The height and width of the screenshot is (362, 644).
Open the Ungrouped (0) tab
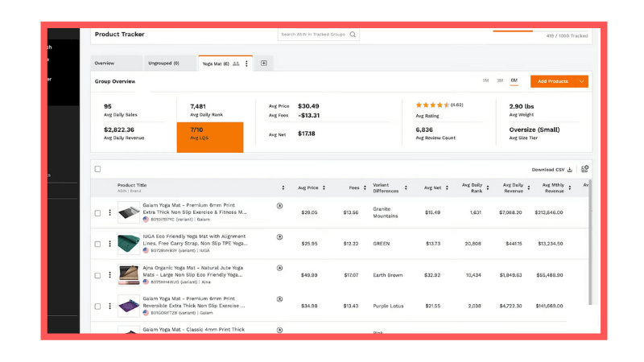pyautogui.click(x=163, y=63)
